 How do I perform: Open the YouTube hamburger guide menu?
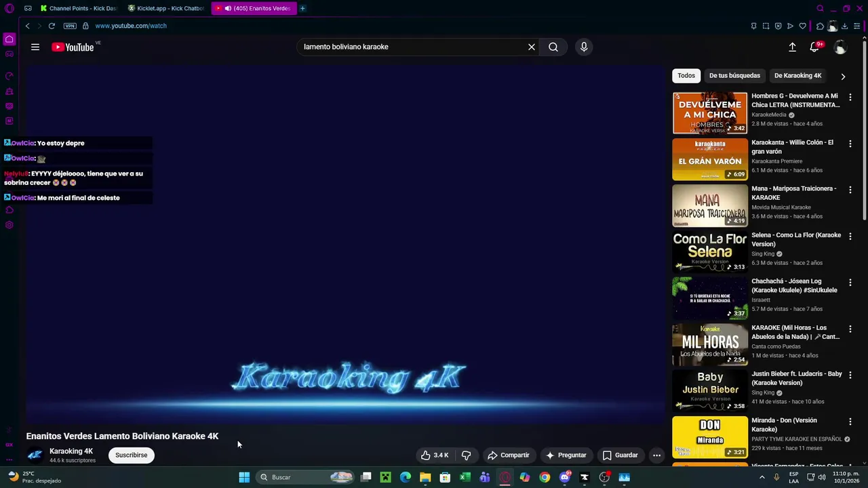click(x=35, y=47)
